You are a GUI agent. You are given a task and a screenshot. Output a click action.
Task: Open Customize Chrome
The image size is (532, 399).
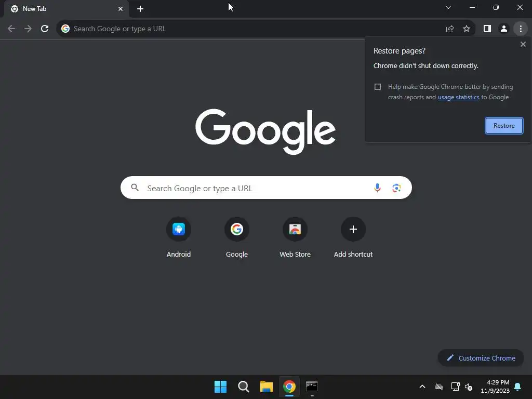481,358
